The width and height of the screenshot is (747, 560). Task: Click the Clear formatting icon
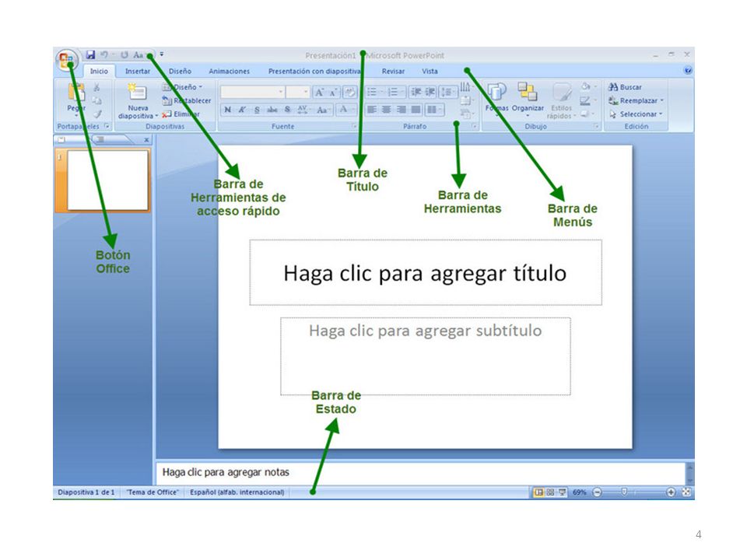(x=349, y=93)
